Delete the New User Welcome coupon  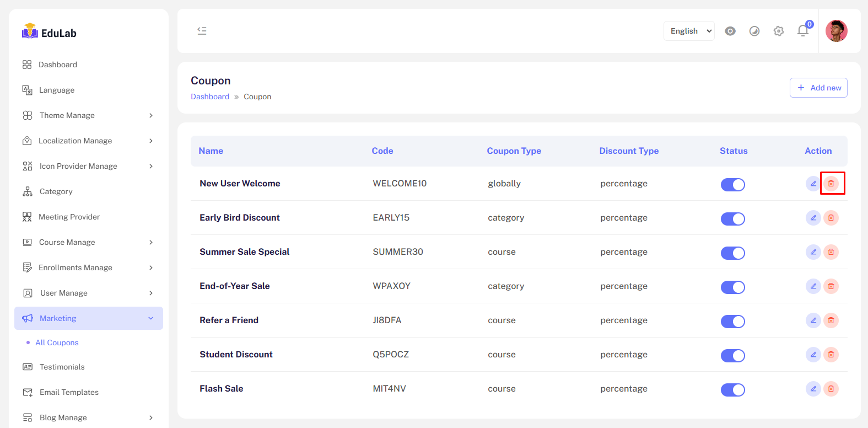(x=831, y=184)
